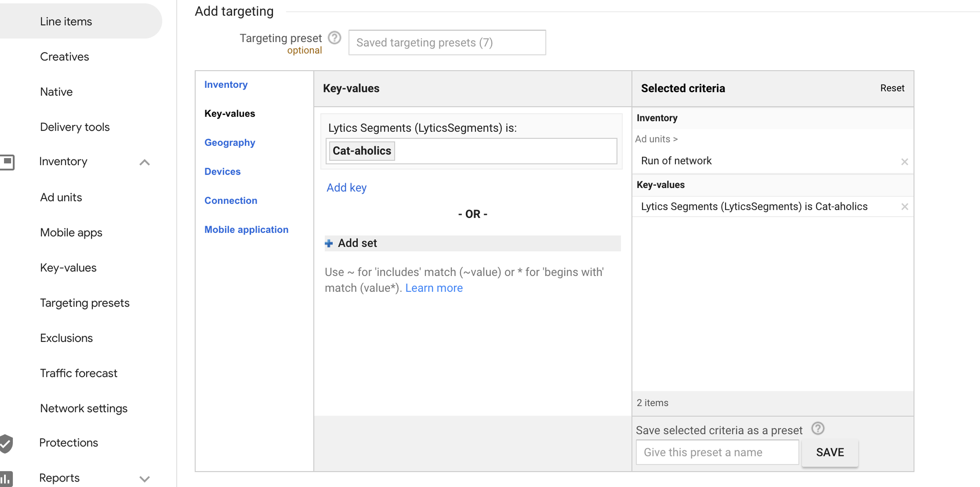The image size is (980, 487).
Task: Expand the Reports sidebar section
Action: pos(145,479)
